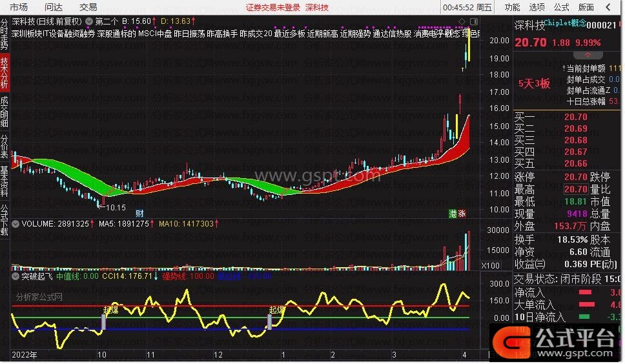Click the Chiplet概念 concept tag
The height and width of the screenshot is (364, 625).
(566, 23)
